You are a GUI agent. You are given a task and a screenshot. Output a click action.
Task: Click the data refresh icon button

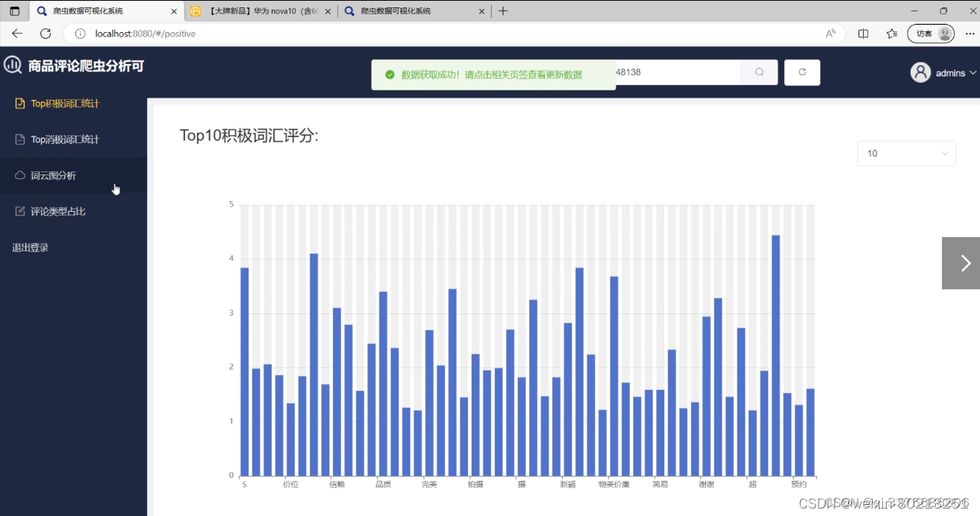(x=802, y=72)
